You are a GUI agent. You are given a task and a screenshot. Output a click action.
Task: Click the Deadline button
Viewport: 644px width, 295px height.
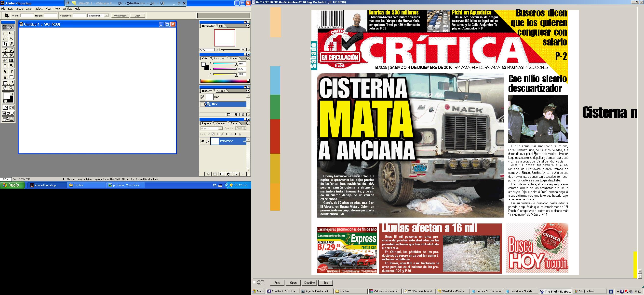coord(309,283)
